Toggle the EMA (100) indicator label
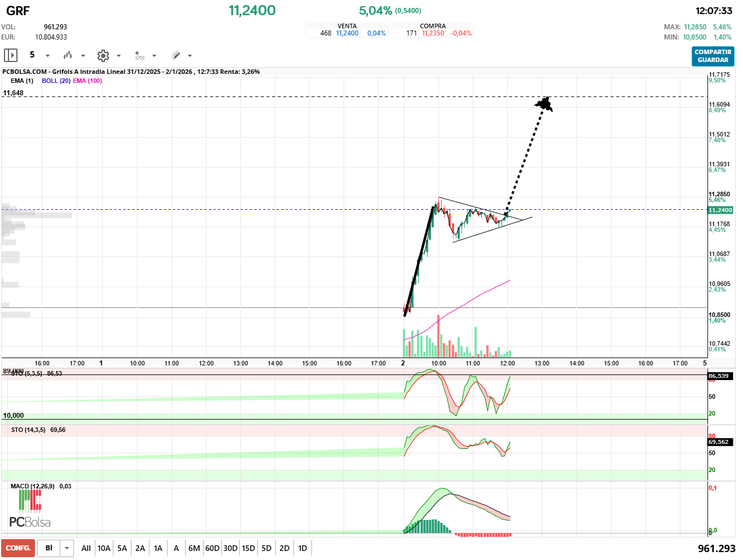 [87, 81]
